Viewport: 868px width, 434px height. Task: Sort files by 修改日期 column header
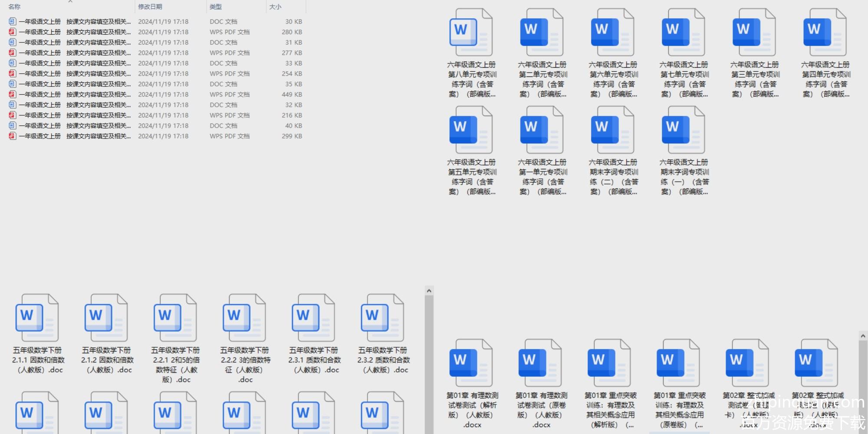click(150, 7)
